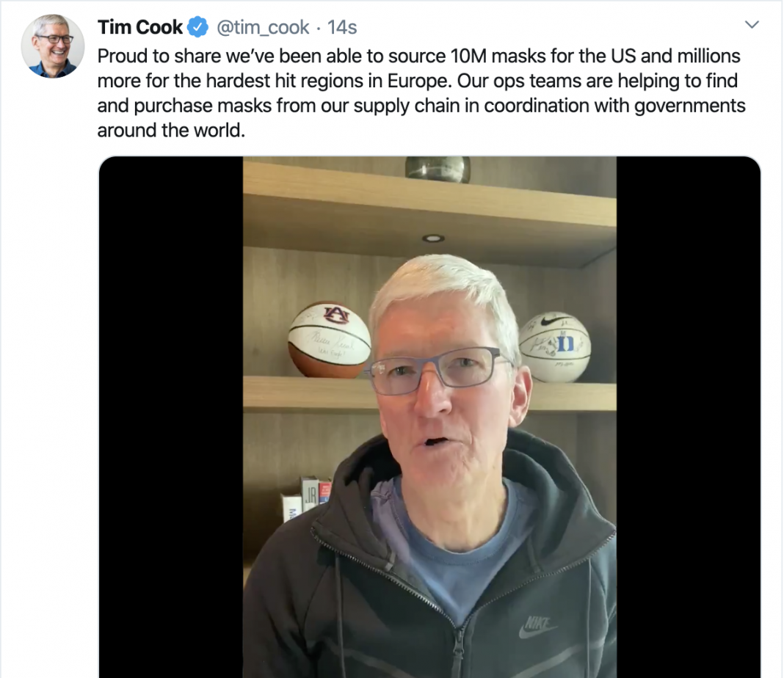Click the left black bar of video
The height and width of the screenshot is (678, 784).
click(x=171, y=418)
